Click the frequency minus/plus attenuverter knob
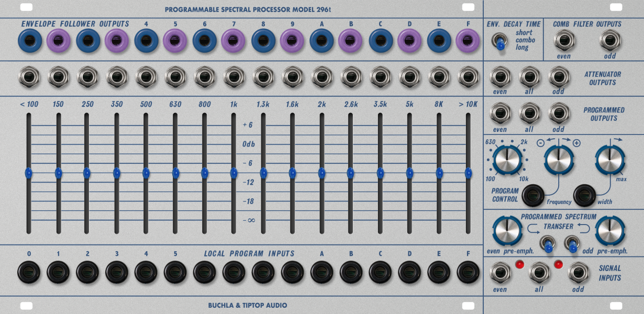Screen dimensions: 644x314 click(x=559, y=160)
